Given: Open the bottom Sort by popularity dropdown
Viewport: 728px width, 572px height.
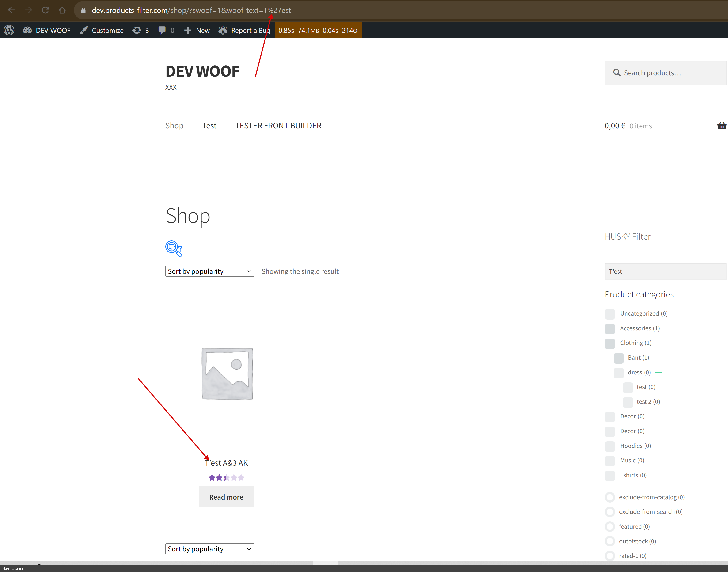Looking at the screenshot, I should pos(209,549).
